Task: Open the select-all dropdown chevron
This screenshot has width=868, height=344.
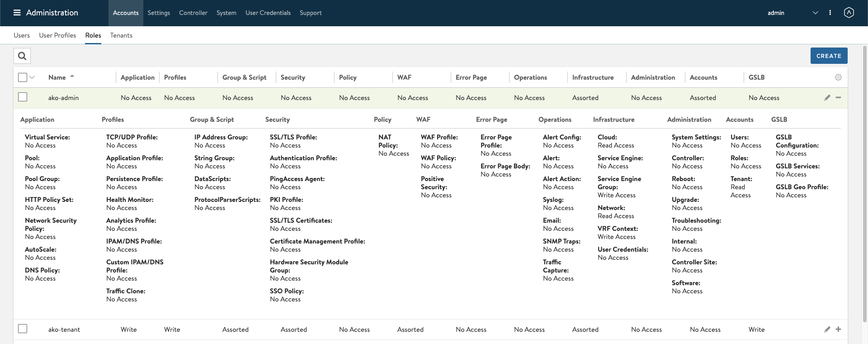Action: click(x=32, y=77)
